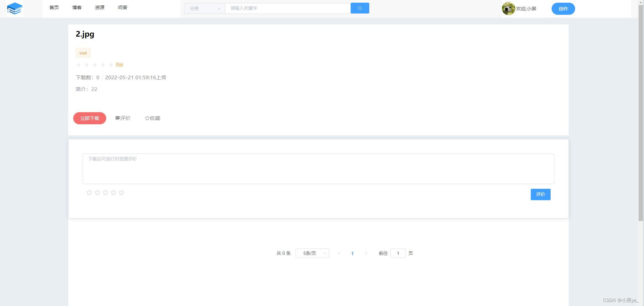The image size is (644, 306).
Task: Click the 2.jpg title text
Action: (x=85, y=34)
